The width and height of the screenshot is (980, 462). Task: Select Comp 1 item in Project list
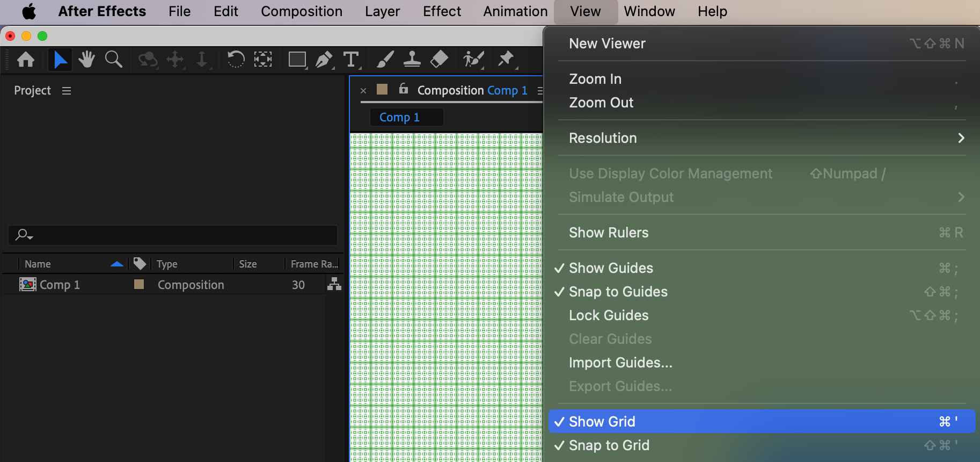59,285
